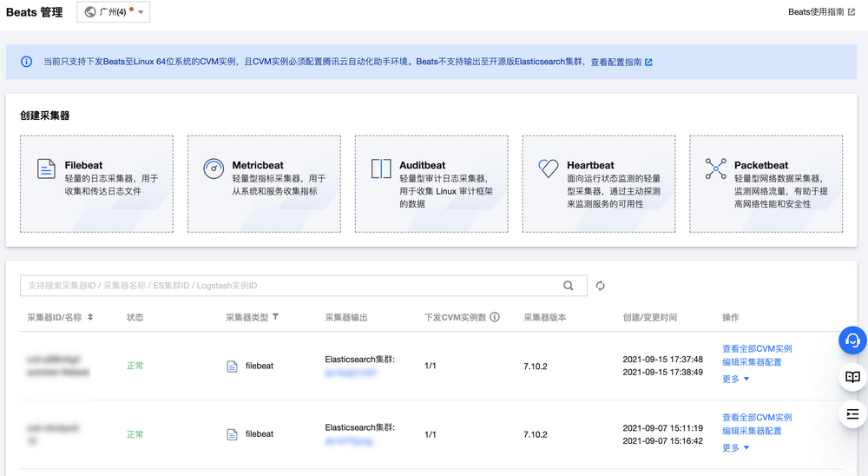Click the Packetbeat network nodes icon
The width and height of the screenshot is (868, 476).
click(716, 169)
